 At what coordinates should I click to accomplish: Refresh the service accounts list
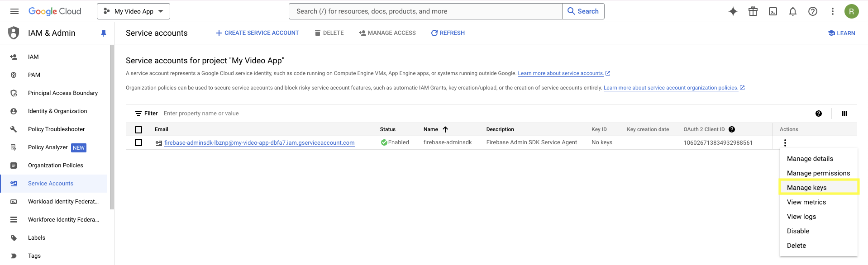(x=448, y=33)
